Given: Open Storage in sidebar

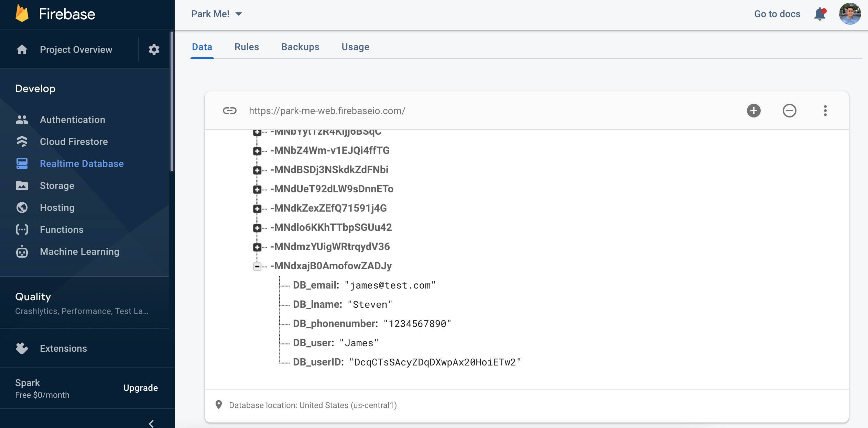Looking at the screenshot, I should pyautogui.click(x=57, y=185).
